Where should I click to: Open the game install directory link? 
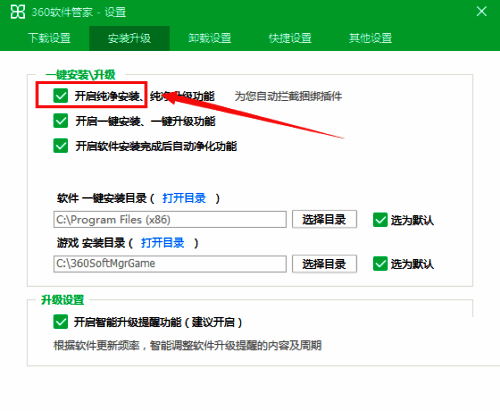point(163,243)
